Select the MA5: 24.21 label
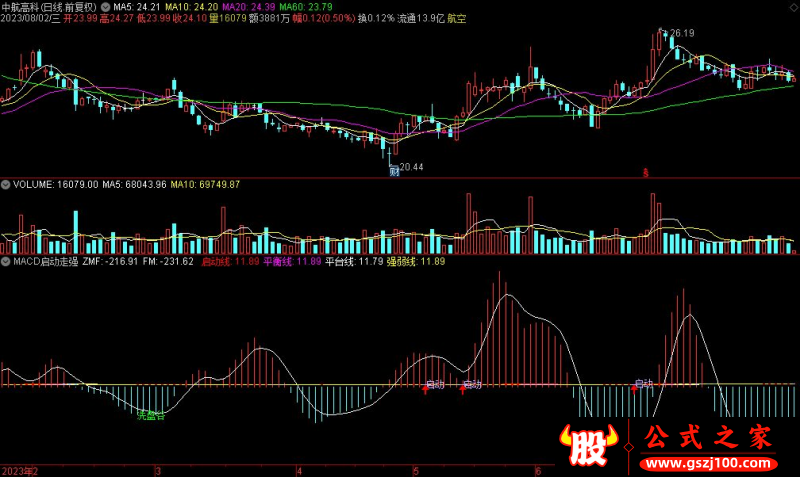 (136, 7)
